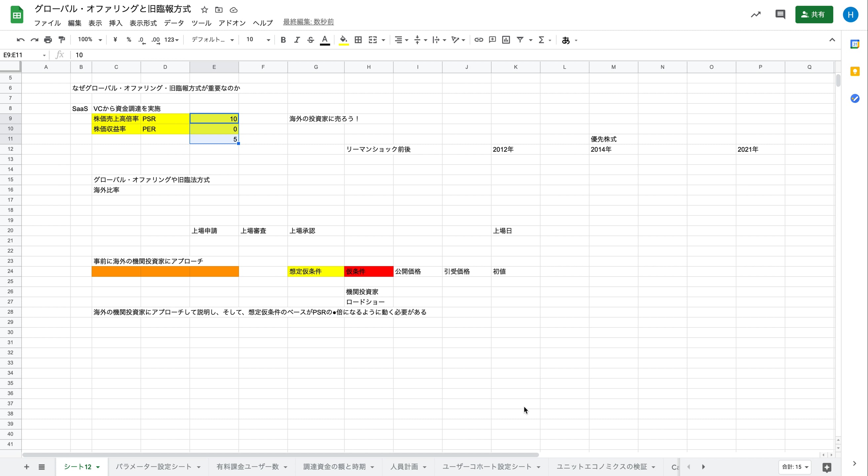Select the paint format tool
Screen dimensions: 868x476
pos(62,39)
